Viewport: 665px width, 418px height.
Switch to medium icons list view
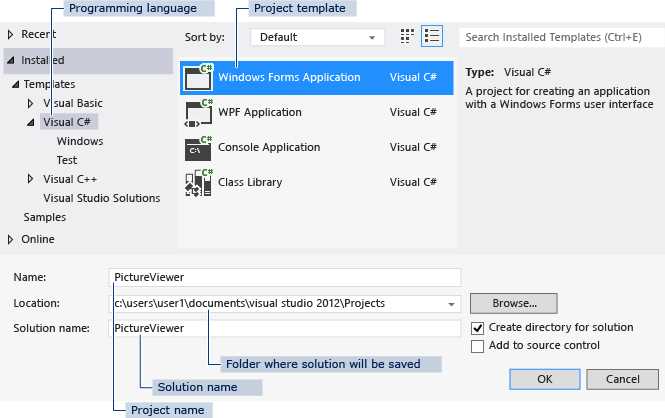(x=432, y=37)
